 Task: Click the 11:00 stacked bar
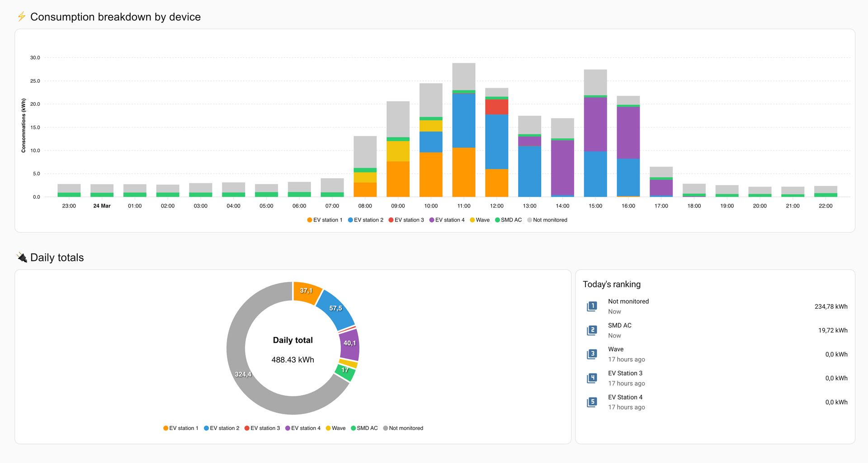(x=464, y=130)
